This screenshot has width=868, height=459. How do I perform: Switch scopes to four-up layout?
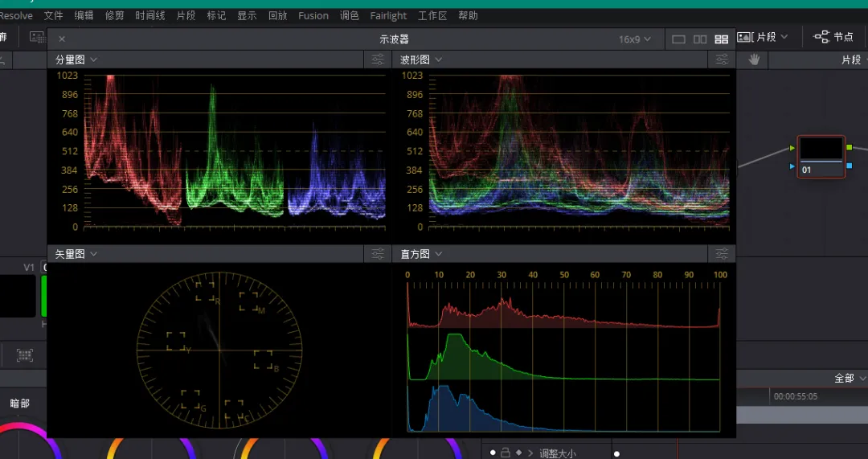[721, 39]
